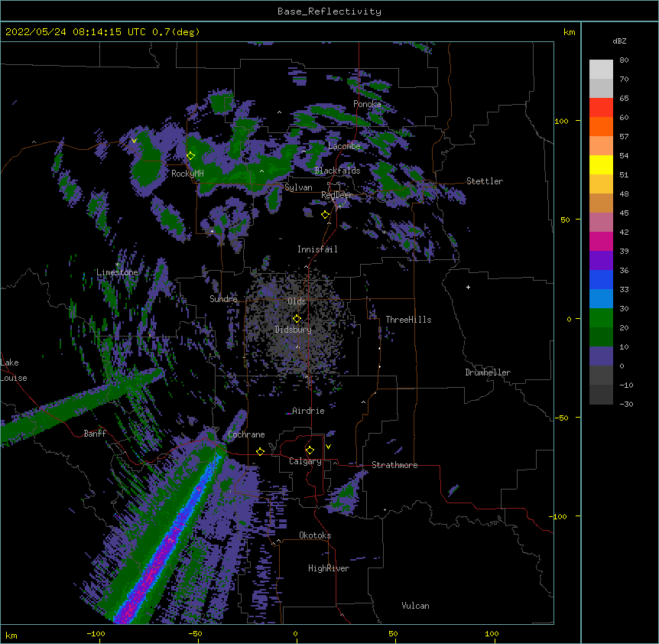The image size is (659, 644).
Task: Click the km label at the top right
Action: click(569, 32)
